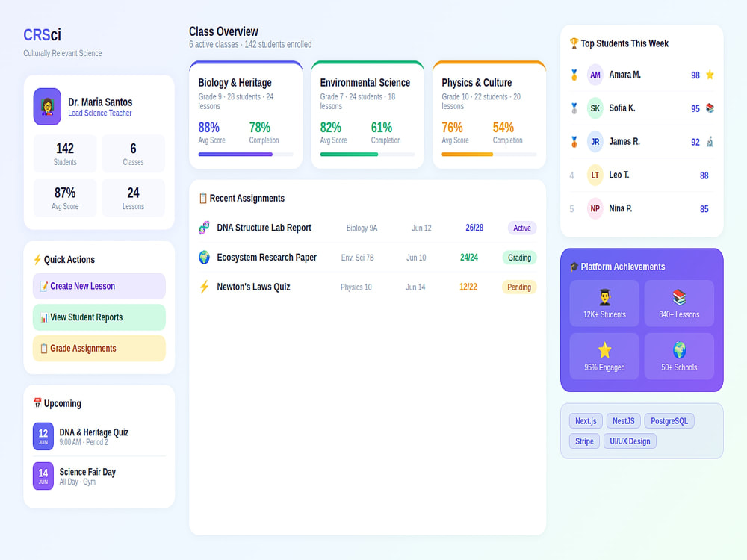Screen dimensions: 747x560
Task: Click the PostgreSQL tag
Action: coord(669,421)
